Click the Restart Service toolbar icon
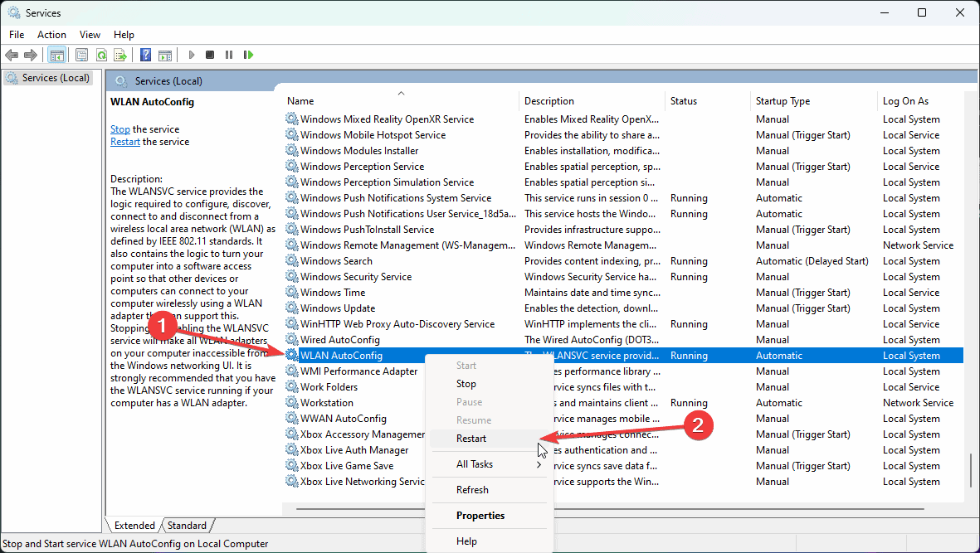The width and height of the screenshot is (980, 553). [x=248, y=55]
